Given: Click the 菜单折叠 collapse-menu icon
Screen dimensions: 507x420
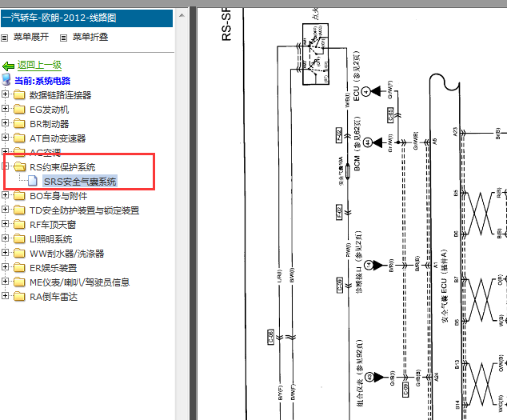Looking at the screenshot, I should point(63,38).
